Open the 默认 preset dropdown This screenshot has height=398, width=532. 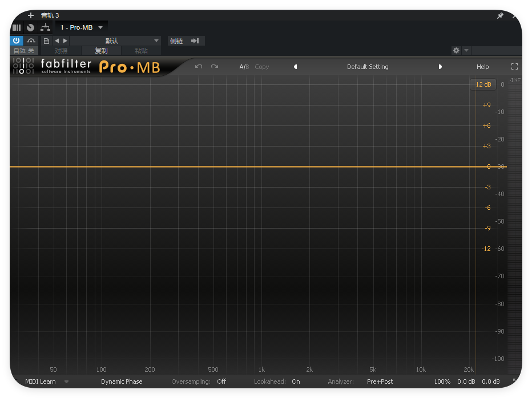coord(115,41)
